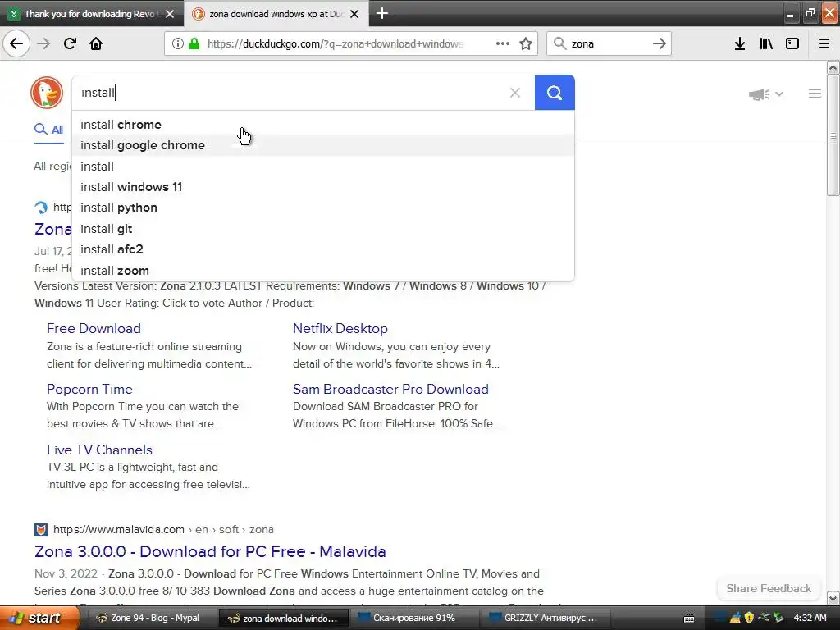This screenshot has height=630, width=840.
Task: Choose suggestion install zoom
Action: pyautogui.click(x=323, y=271)
